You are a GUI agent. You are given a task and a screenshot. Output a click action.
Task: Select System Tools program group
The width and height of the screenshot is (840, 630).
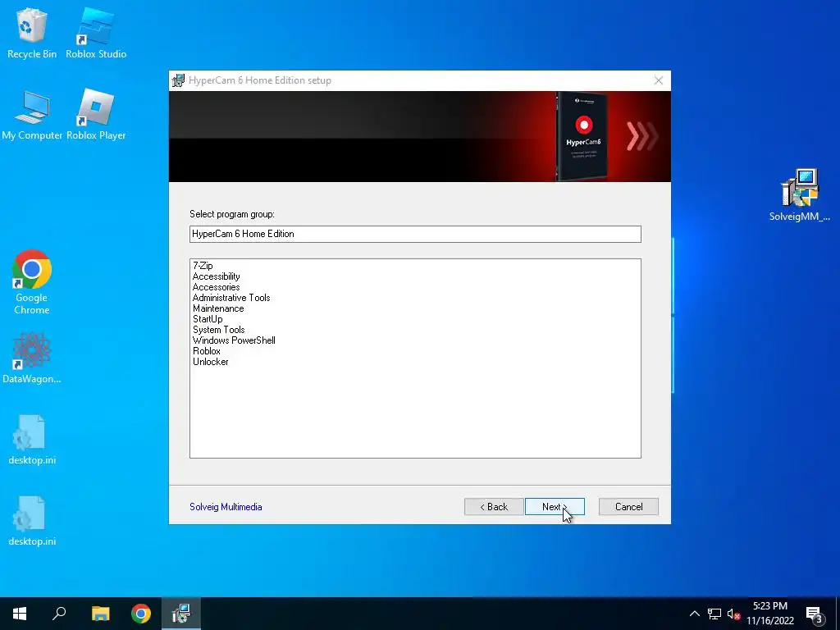tap(218, 330)
